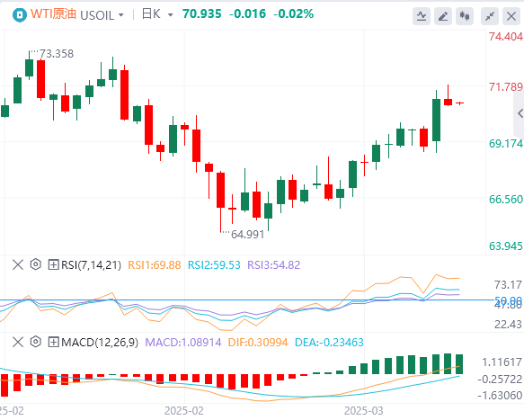Click the MACD(12,26,9) label
Image resolution: width=524 pixels, height=420 pixels.
tap(100, 342)
